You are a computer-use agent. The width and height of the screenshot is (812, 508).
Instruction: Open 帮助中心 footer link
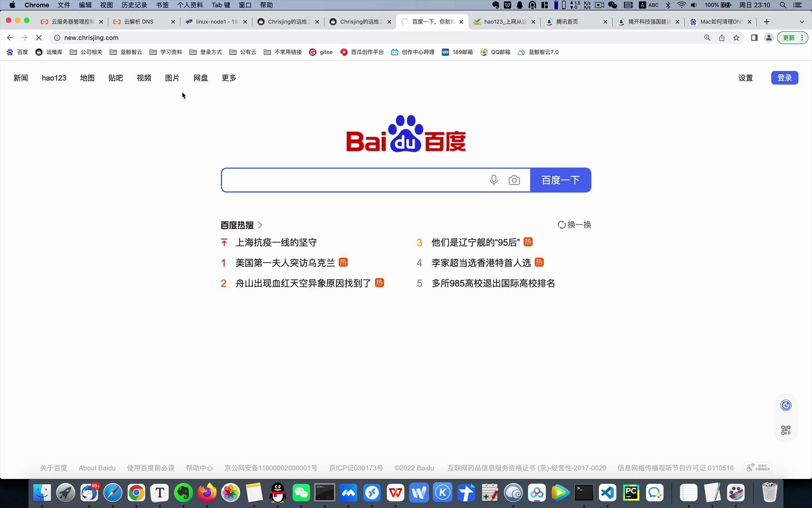[x=199, y=468]
